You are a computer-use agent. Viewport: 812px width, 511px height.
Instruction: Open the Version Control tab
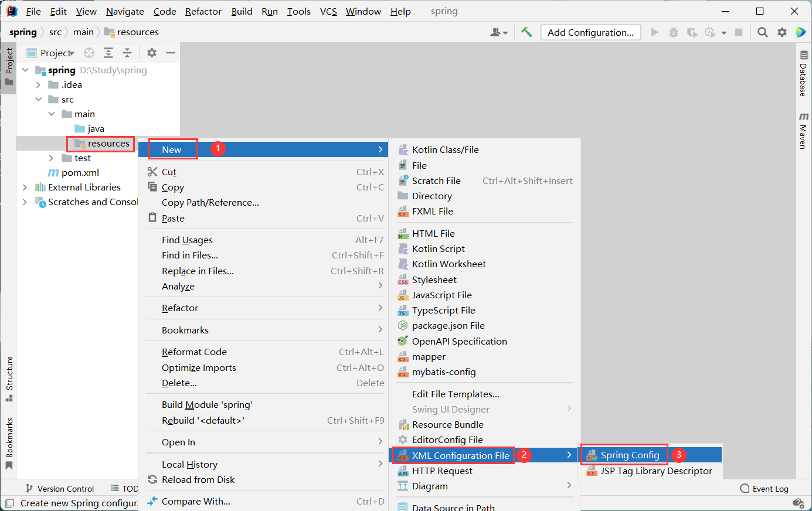(60, 489)
